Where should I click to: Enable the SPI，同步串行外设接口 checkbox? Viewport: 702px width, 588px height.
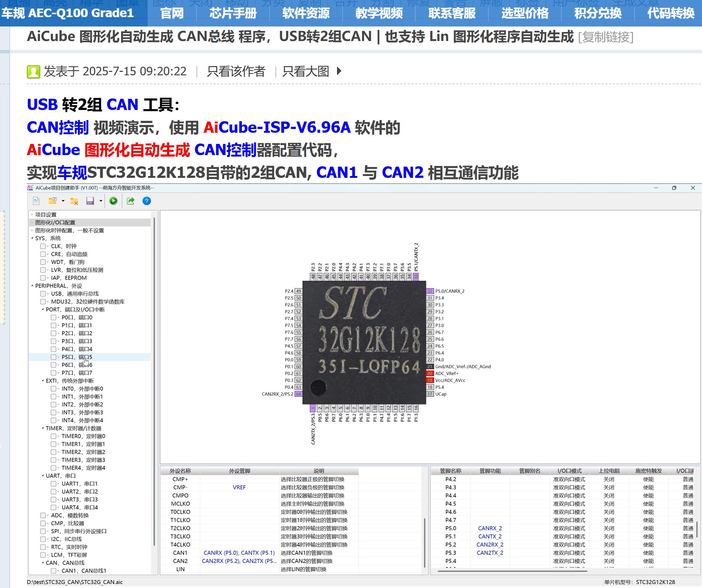pyautogui.click(x=43, y=531)
